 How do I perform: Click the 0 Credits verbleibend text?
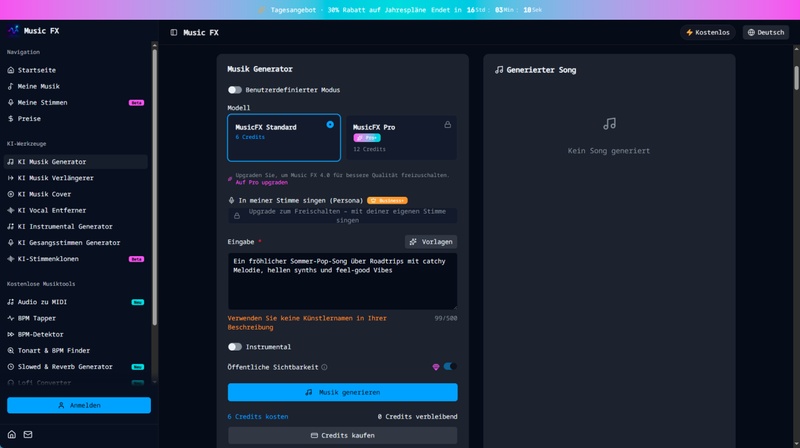tap(417, 417)
